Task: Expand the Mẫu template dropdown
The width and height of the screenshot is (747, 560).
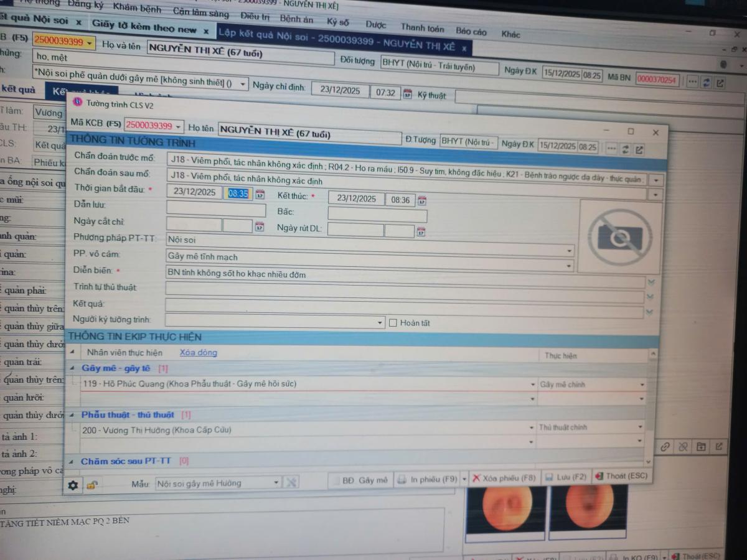Action: coord(276,483)
